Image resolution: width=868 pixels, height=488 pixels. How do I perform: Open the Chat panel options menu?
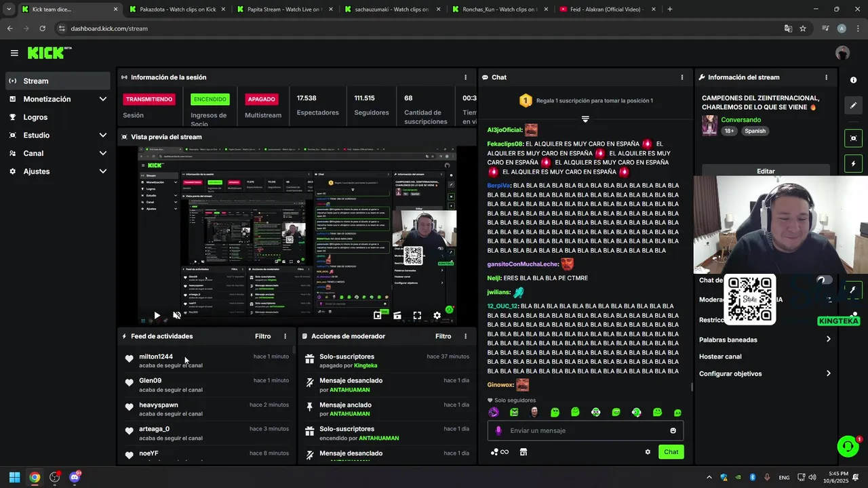682,77
